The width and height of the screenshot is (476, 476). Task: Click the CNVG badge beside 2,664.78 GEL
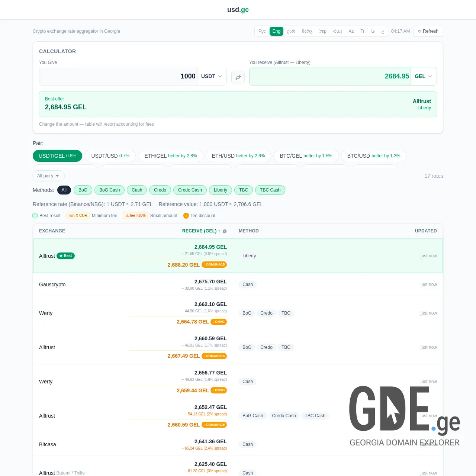pos(219,322)
